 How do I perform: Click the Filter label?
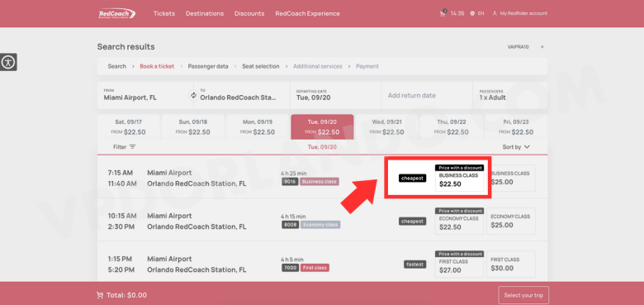(x=120, y=147)
